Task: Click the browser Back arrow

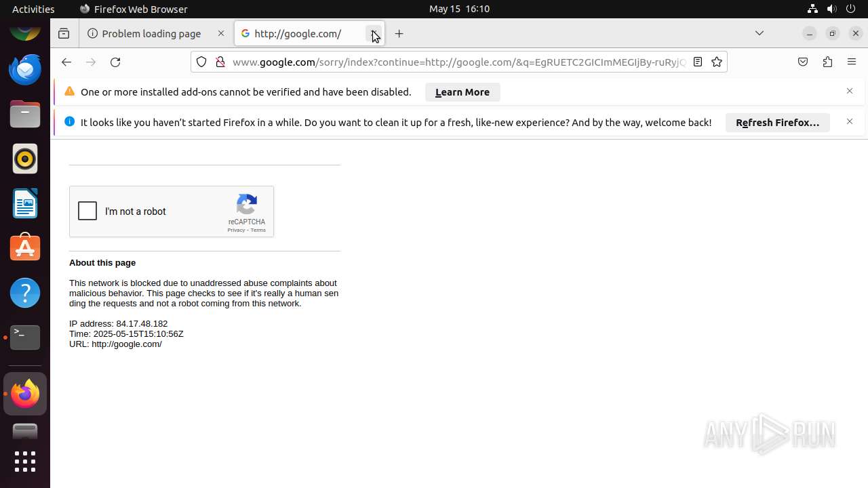Action: click(x=66, y=62)
